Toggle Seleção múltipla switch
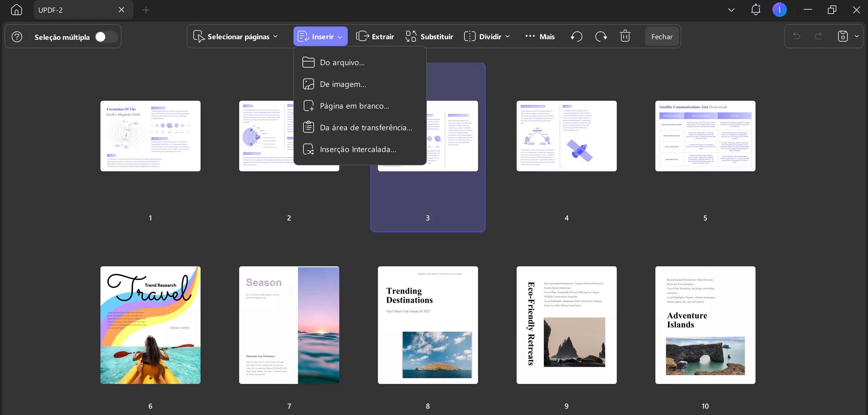This screenshot has height=415, width=868. point(106,37)
